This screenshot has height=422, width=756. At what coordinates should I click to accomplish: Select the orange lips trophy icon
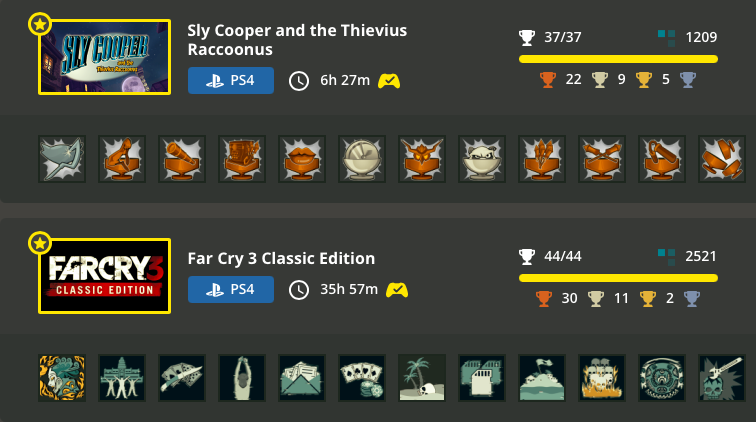pyautogui.click(x=302, y=159)
